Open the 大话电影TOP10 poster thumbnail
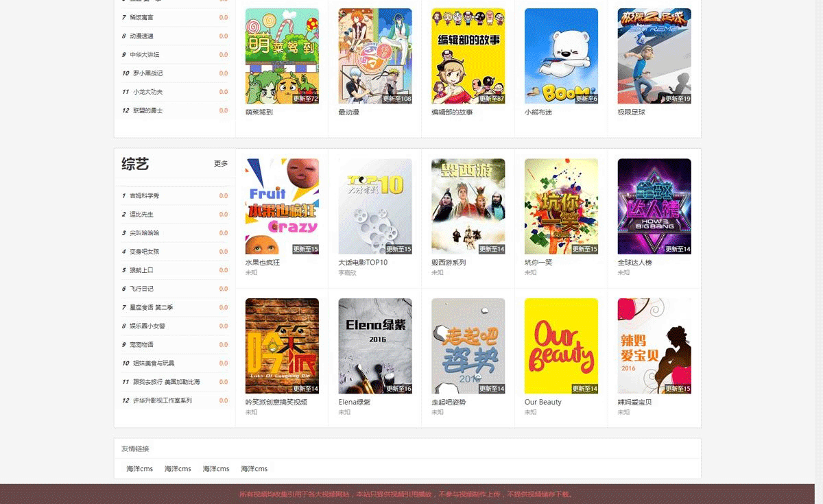The width and height of the screenshot is (823, 504). [x=375, y=206]
